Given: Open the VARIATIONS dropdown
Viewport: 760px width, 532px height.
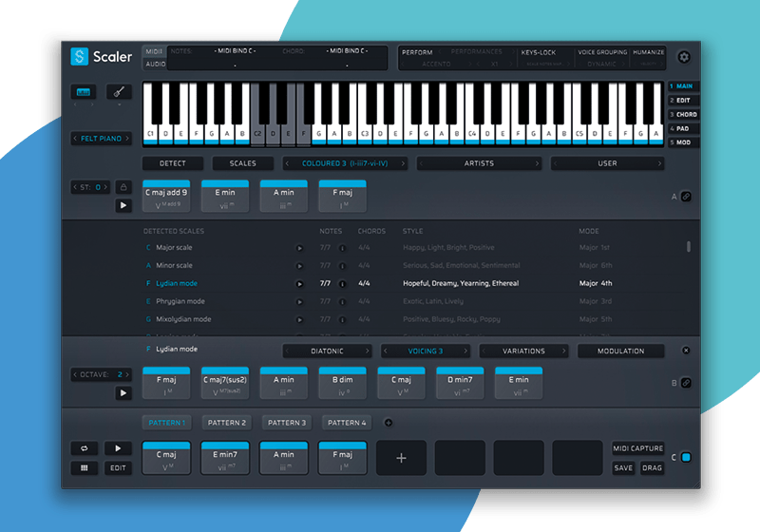Looking at the screenshot, I should point(523,351).
